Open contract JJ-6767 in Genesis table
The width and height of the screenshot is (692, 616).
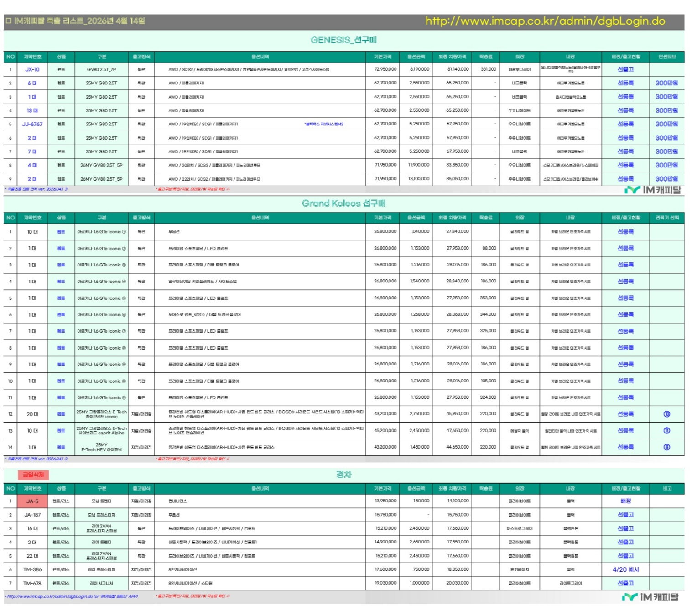(32, 124)
